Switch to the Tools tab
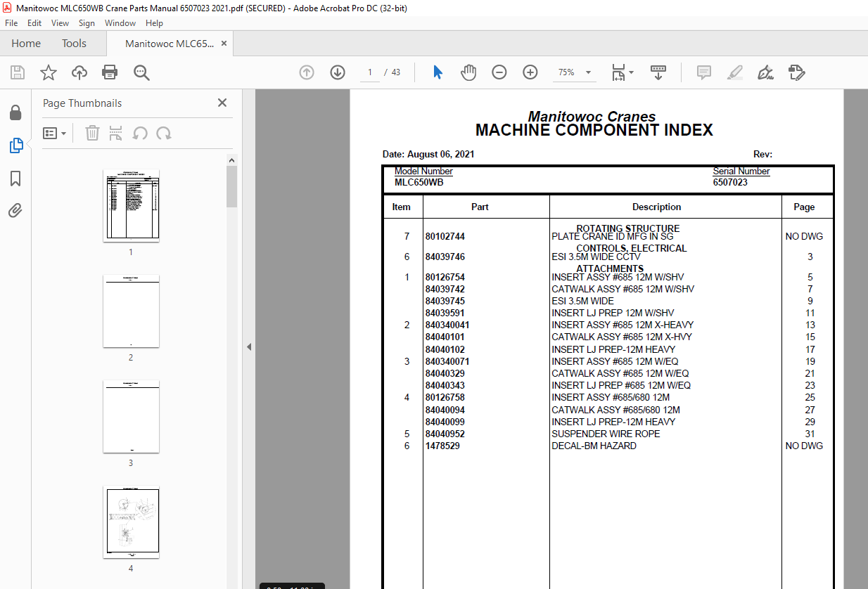Image resolution: width=868 pixels, height=589 pixels. coord(74,44)
